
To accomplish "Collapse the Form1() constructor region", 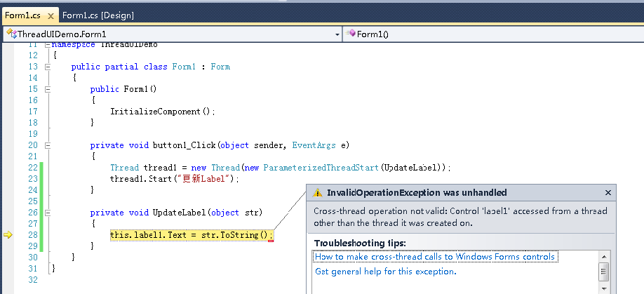I will [47, 89].
